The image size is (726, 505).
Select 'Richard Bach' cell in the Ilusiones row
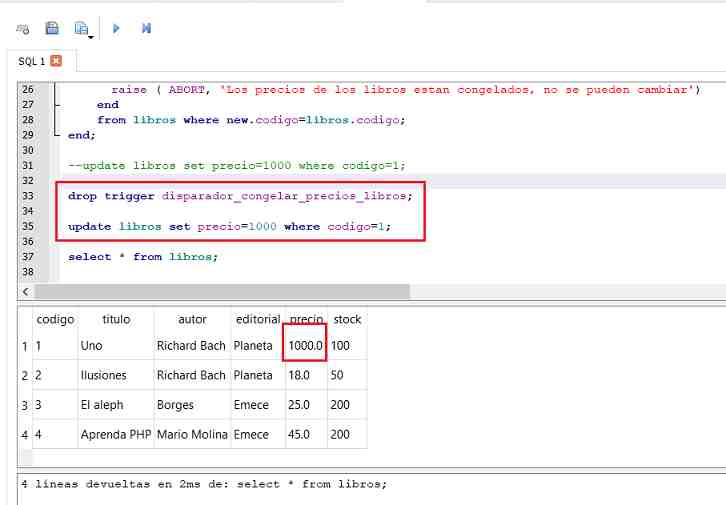coord(192,375)
